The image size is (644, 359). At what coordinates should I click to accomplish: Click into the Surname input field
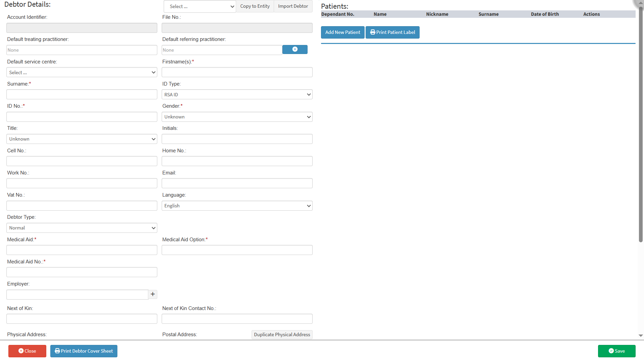pyautogui.click(x=82, y=94)
